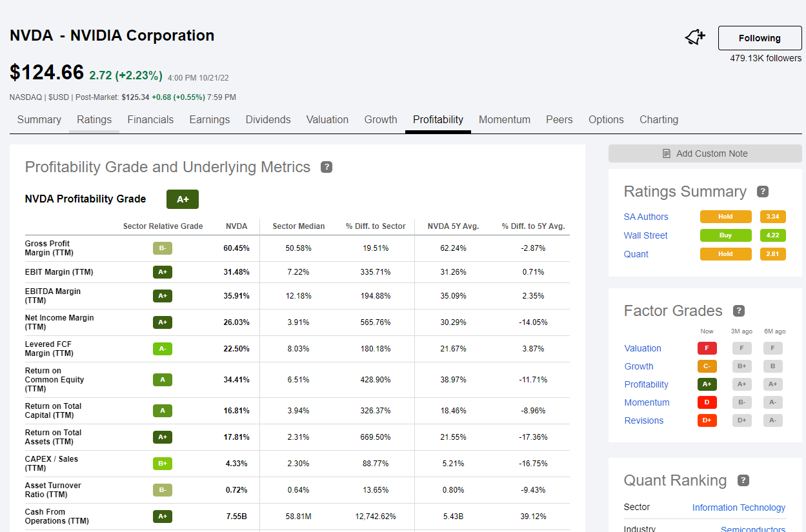Open the SA Authors ratings link
This screenshot has height=532, width=806.
[646, 217]
